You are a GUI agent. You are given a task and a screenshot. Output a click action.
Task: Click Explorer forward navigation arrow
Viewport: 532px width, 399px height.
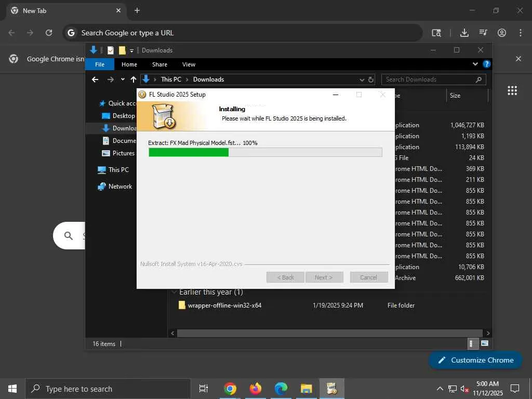[x=111, y=79]
